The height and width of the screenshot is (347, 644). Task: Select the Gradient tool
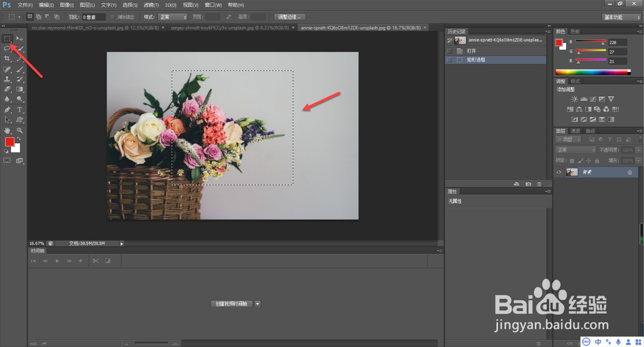click(x=19, y=89)
